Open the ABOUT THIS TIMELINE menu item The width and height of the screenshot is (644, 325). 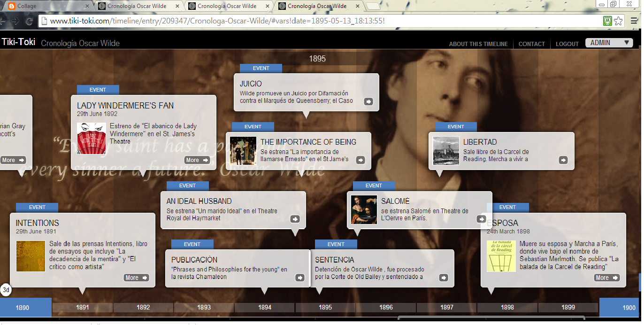[x=478, y=44]
